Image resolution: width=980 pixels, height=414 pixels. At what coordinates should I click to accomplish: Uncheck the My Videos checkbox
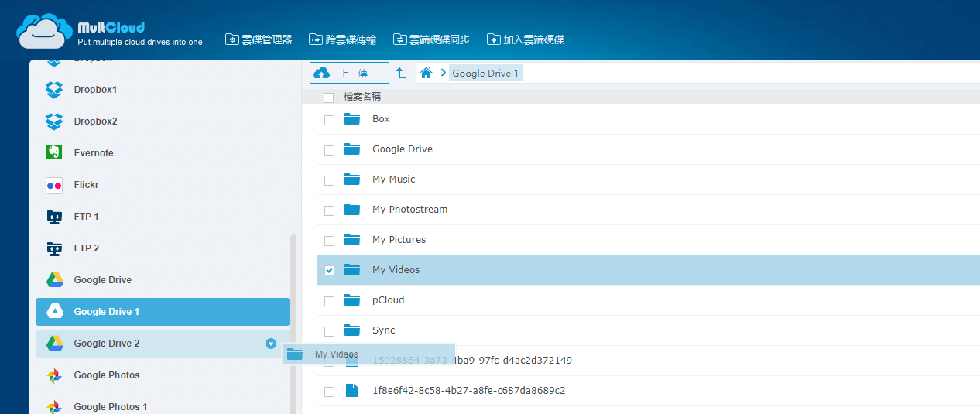click(329, 270)
